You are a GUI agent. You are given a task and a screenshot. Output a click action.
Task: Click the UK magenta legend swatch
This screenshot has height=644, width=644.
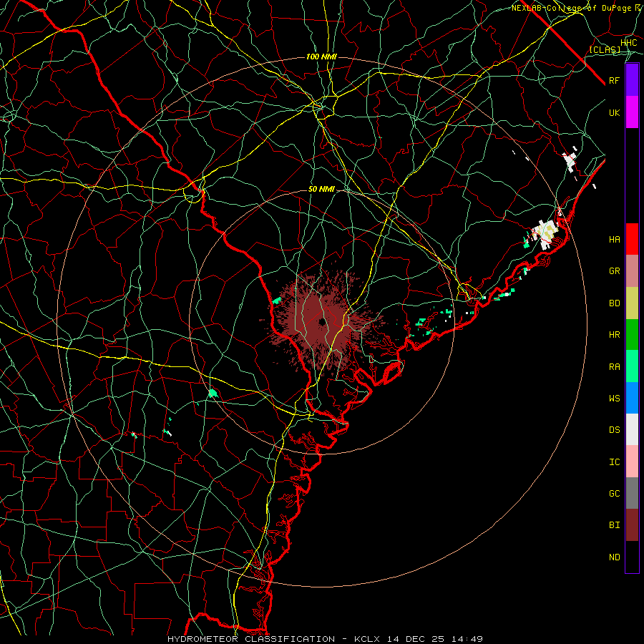[632, 112]
